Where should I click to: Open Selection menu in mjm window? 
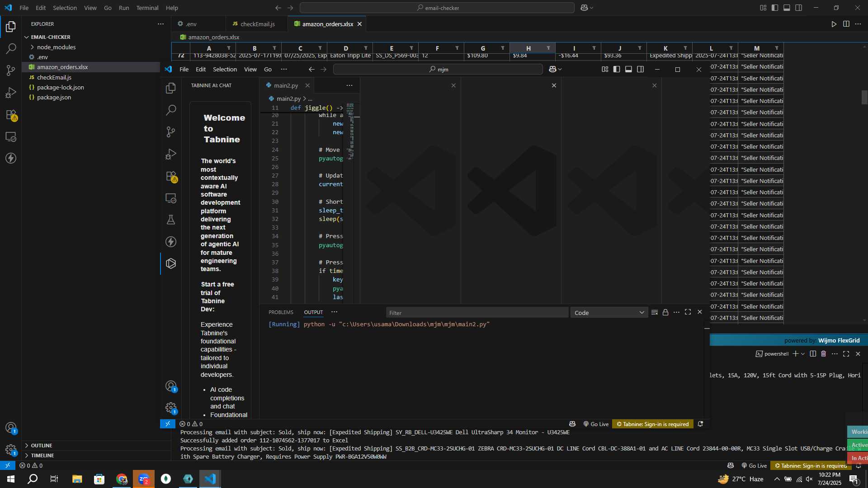click(x=225, y=69)
